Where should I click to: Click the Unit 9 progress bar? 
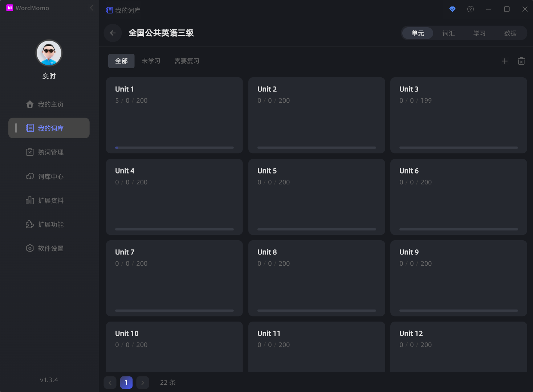(459, 311)
